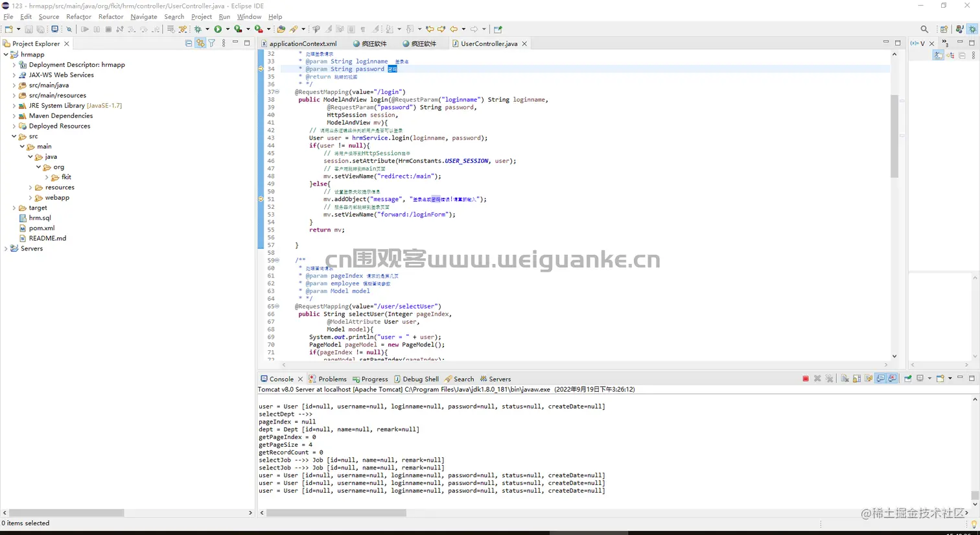Screen dimensions: 980x535
Task: Toggle Show Console on standard error change
Action: coord(892,379)
